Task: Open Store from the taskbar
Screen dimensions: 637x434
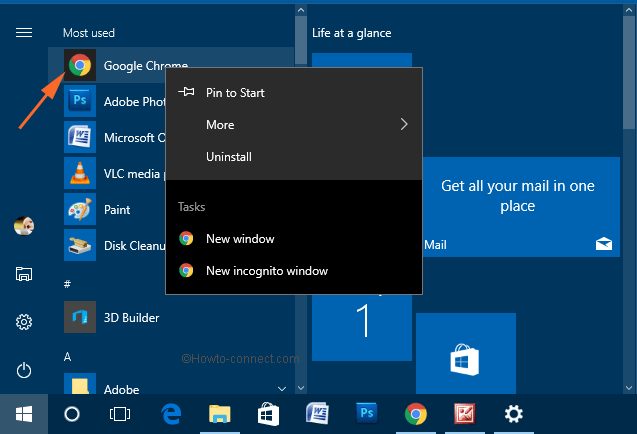Action: click(x=269, y=414)
